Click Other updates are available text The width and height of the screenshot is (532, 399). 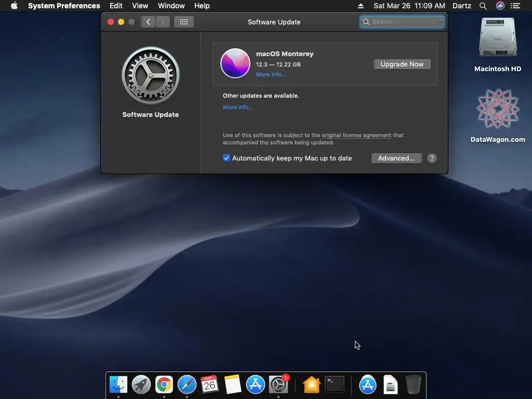point(261,96)
